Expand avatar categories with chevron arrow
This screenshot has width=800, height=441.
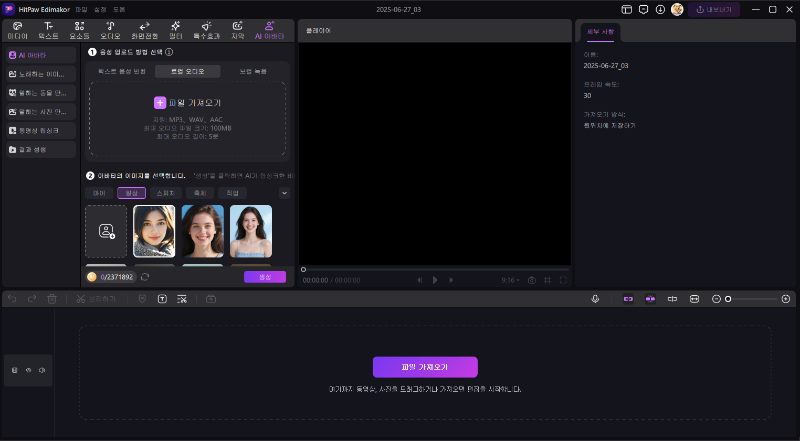pyautogui.click(x=284, y=193)
